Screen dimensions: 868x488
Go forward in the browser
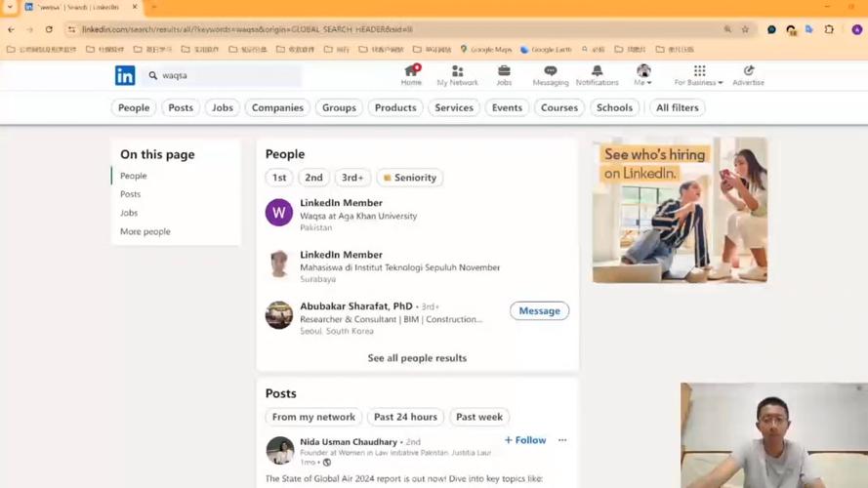coord(30,29)
